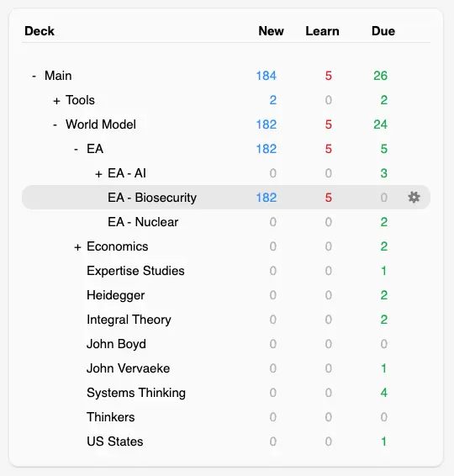Click the World Model deck name
Screen dimensions: 454x476
click(101, 124)
